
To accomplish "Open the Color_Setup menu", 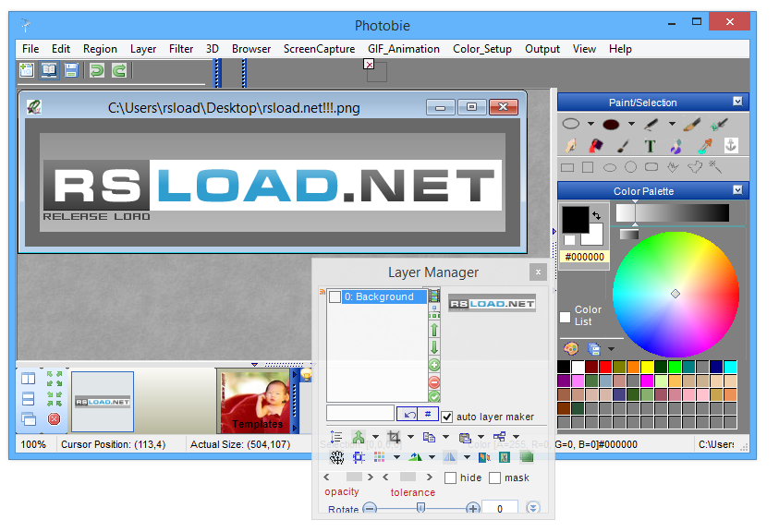I will [x=481, y=49].
